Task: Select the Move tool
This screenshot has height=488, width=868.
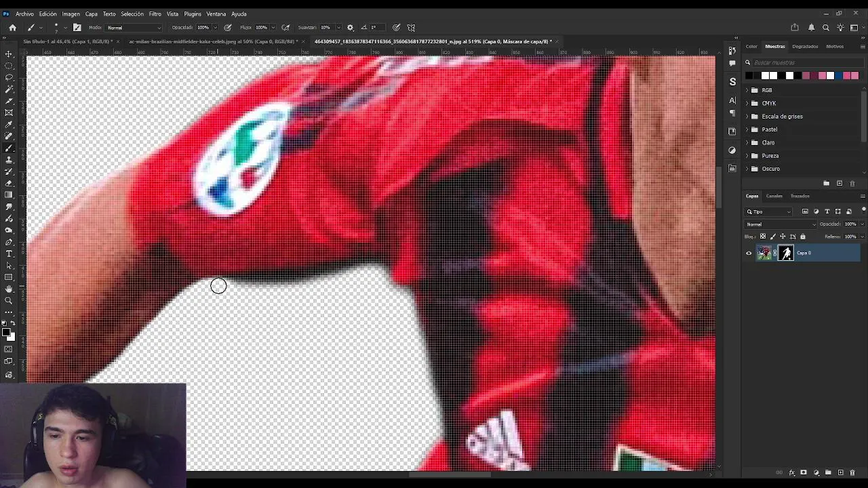Action: click(x=9, y=54)
